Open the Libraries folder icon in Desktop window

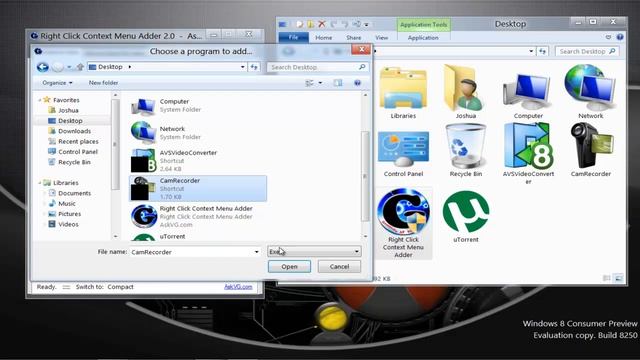point(403,89)
